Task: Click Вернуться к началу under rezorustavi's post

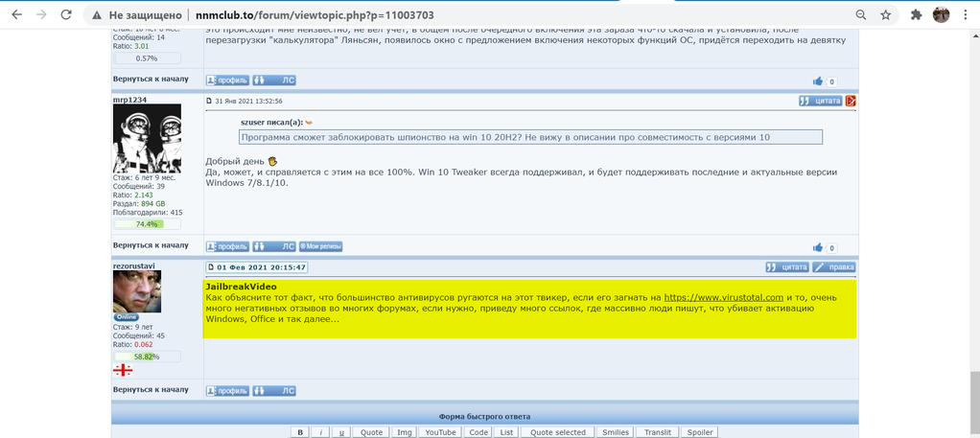Action: click(151, 389)
